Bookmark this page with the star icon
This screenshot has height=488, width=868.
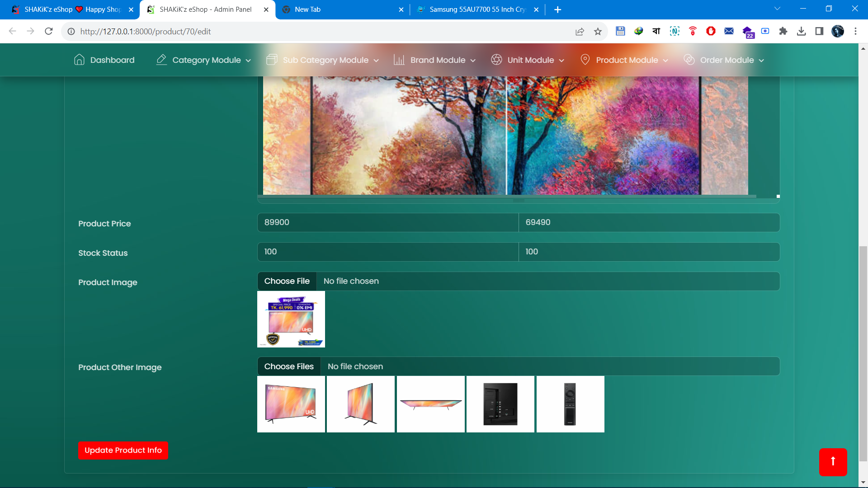[x=598, y=31]
